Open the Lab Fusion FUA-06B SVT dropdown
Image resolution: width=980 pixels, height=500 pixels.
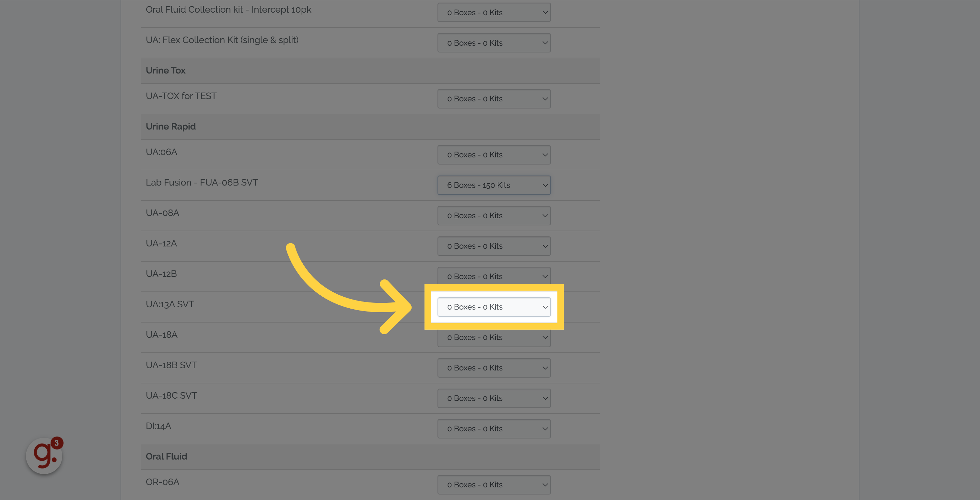point(494,185)
